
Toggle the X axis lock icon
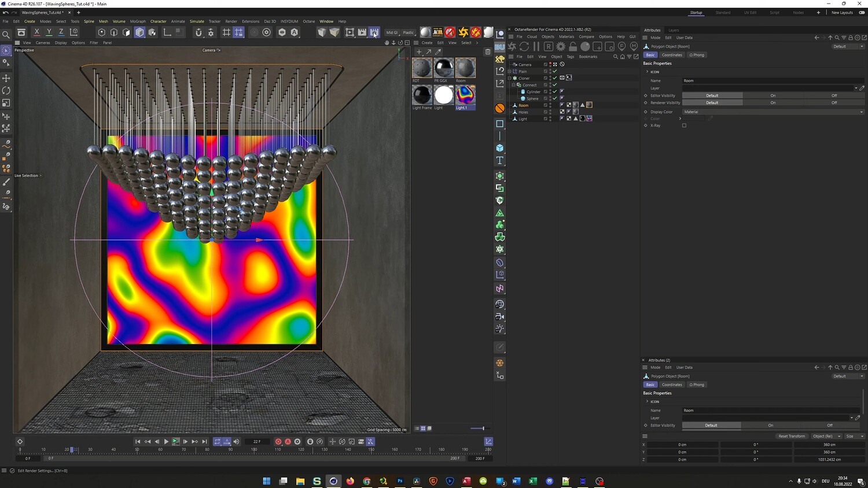(x=37, y=32)
